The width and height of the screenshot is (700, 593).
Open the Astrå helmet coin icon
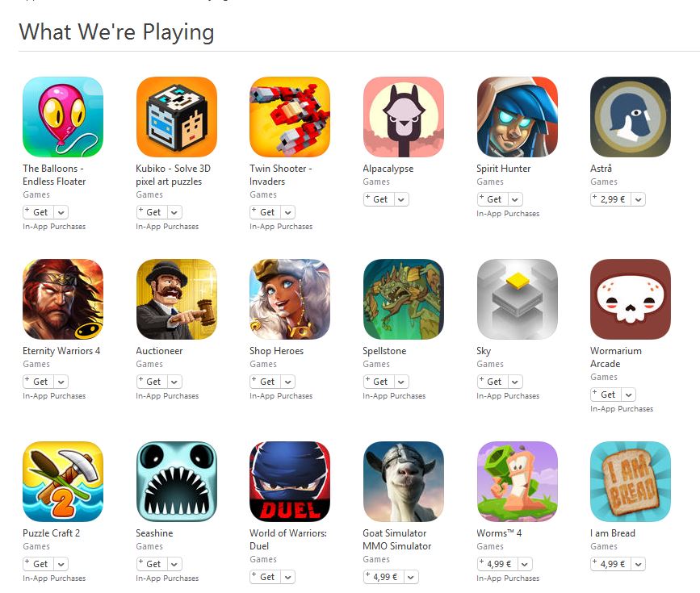pyautogui.click(x=631, y=117)
